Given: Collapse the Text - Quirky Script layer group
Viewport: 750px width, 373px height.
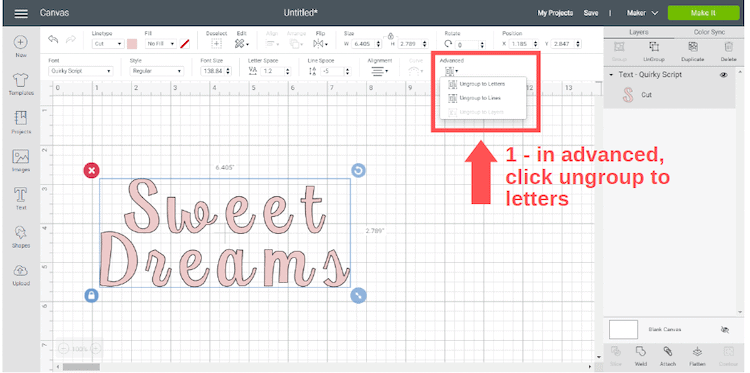Looking at the screenshot, I should point(611,75).
